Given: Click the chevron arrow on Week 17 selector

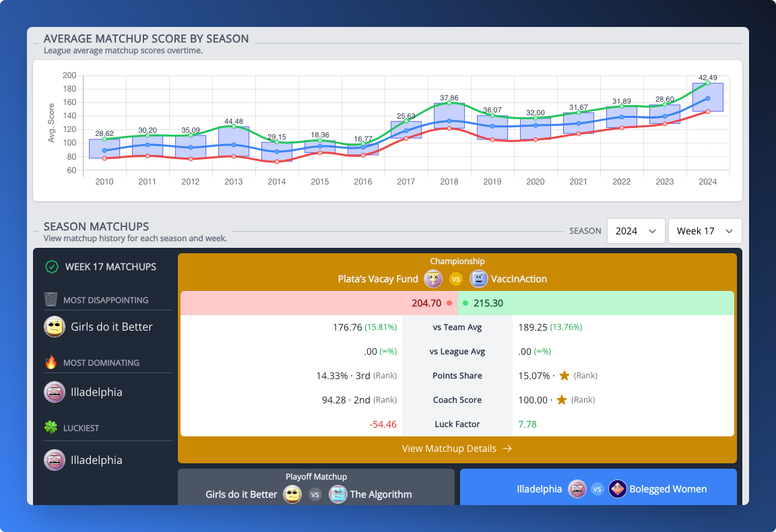Looking at the screenshot, I should [x=729, y=231].
